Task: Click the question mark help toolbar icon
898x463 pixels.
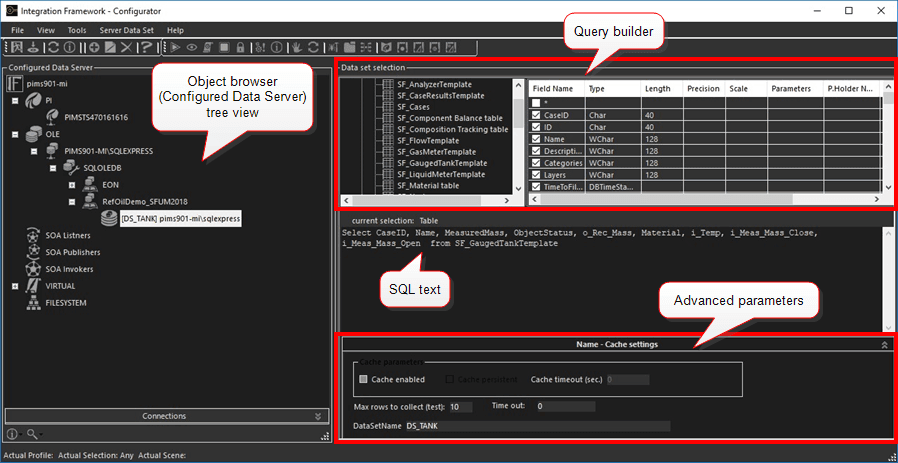Action: [147, 48]
